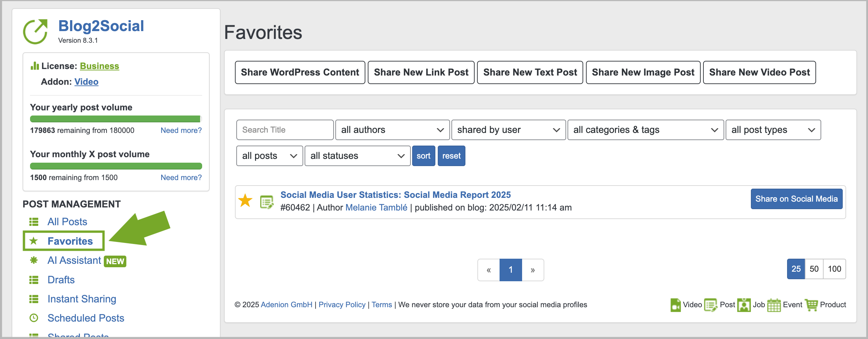This screenshot has height=339, width=868.
Task: Open the shared by user dropdown
Action: tap(508, 130)
